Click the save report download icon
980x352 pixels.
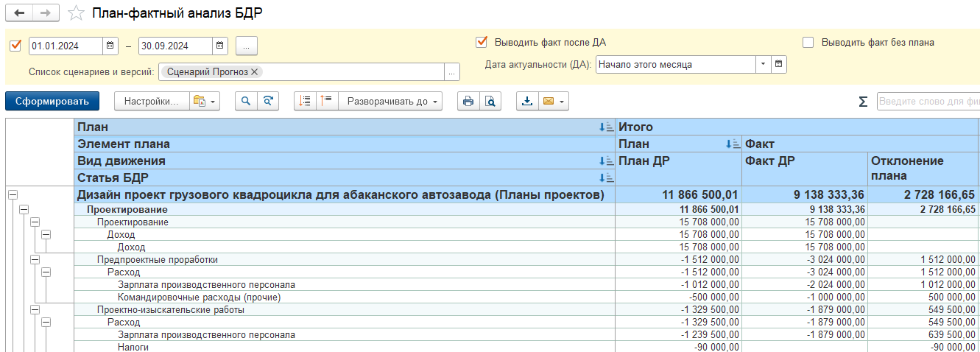tap(527, 102)
